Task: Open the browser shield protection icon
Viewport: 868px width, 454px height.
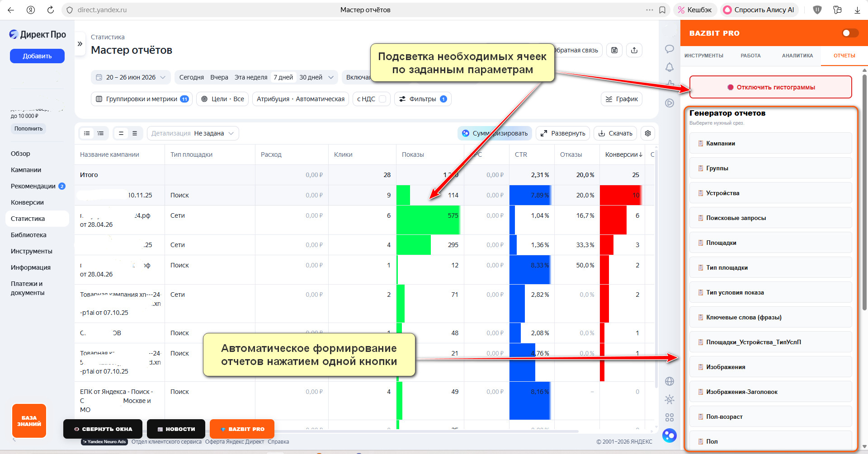Action: 817,10
